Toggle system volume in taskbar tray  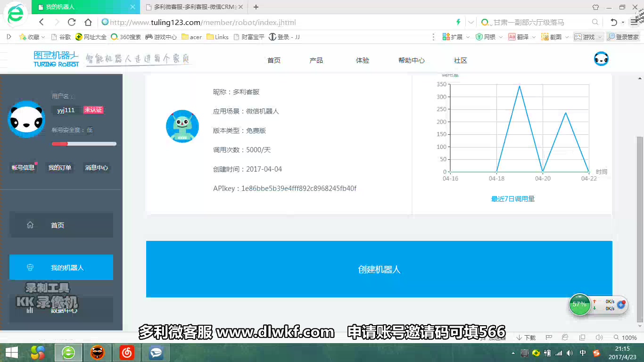coord(570,353)
